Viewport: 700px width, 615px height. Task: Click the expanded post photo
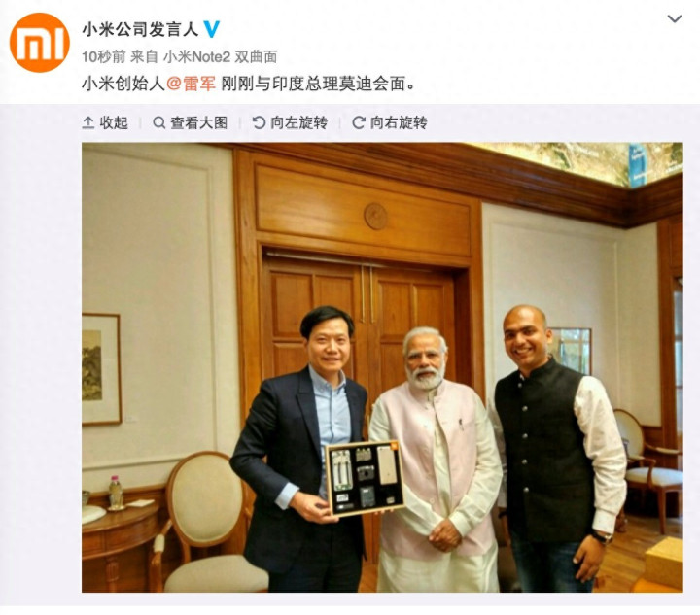382,367
